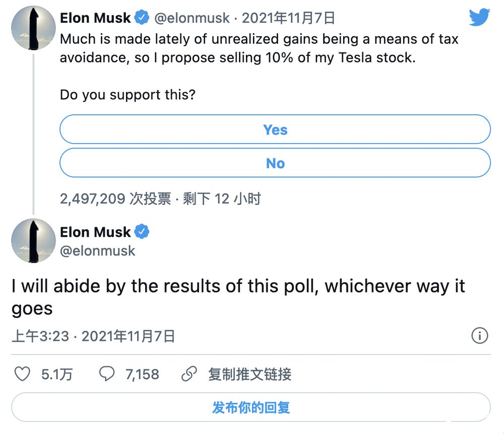Like the tweet with heart icon
Image resolution: width=504 pixels, height=434 pixels.
point(23,374)
